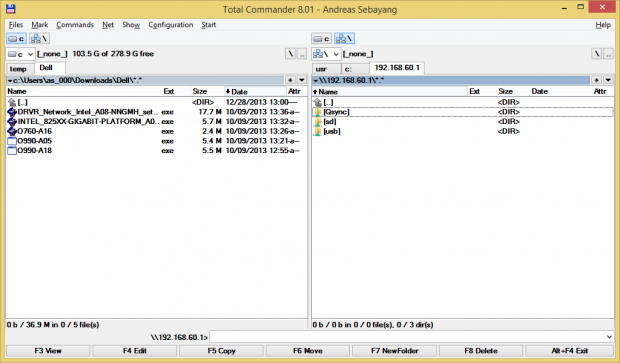This screenshot has width=620, height=363.
Task: Select the O990-A18 file icon
Action: pyautogui.click(x=12, y=151)
